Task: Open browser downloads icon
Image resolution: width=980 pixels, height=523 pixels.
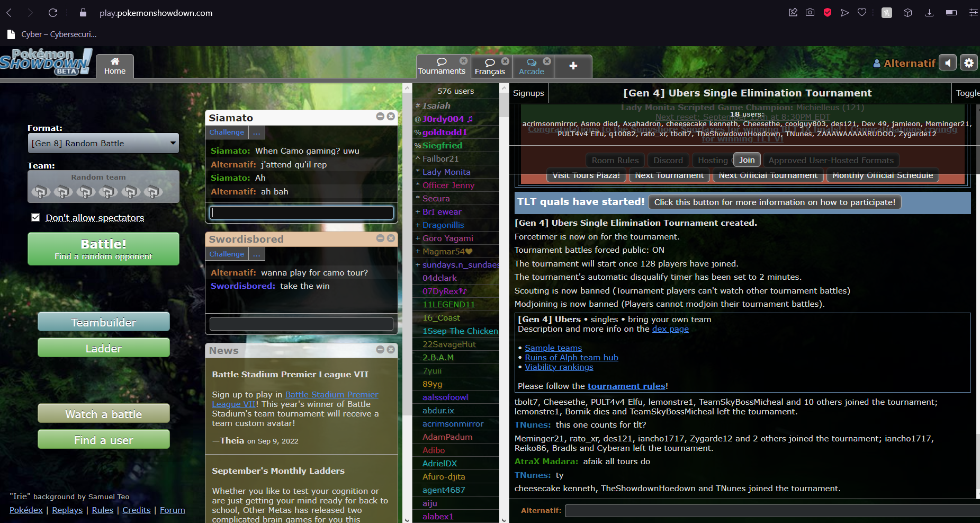Action: pyautogui.click(x=929, y=13)
